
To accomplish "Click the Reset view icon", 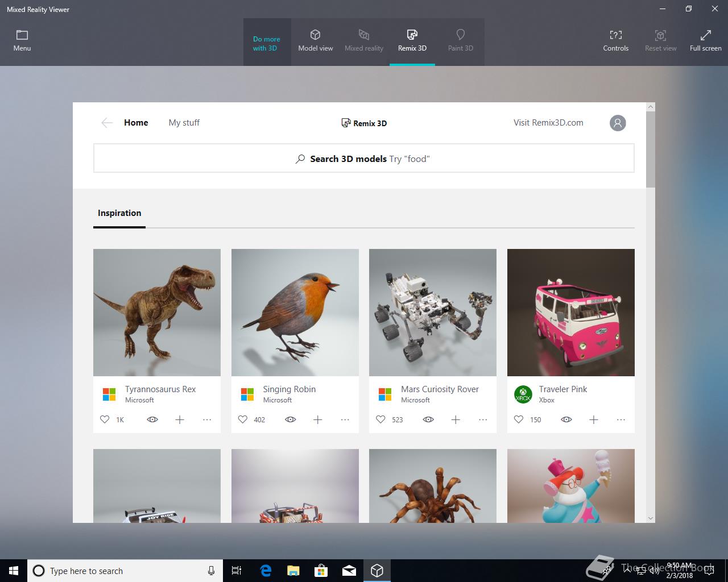I will click(660, 35).
